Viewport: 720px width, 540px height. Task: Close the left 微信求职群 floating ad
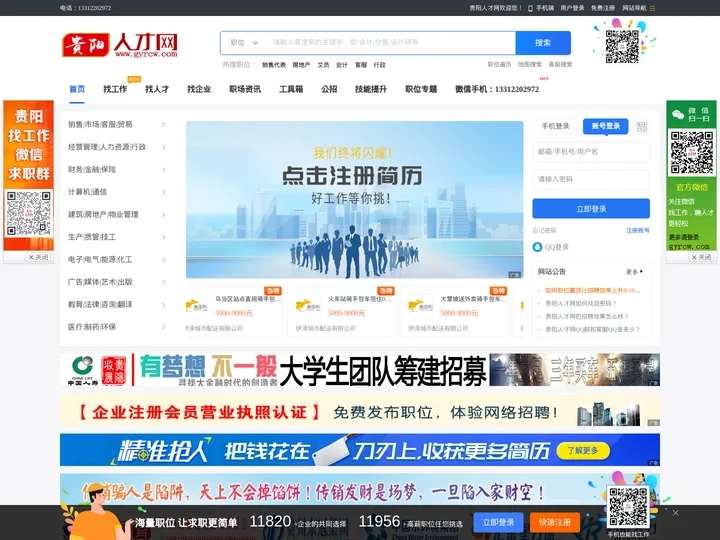pyautogui.click(x=38, y=257)
